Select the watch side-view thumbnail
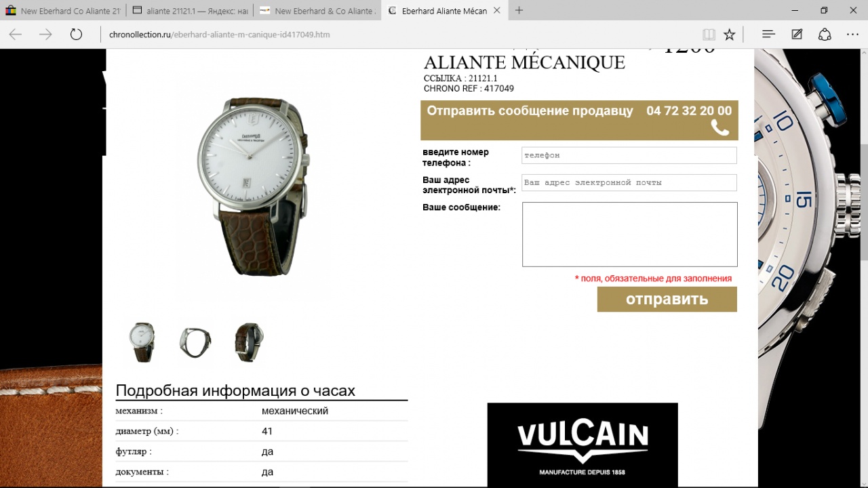This screenshot has height=488, width=868. [x=195, y=342]
